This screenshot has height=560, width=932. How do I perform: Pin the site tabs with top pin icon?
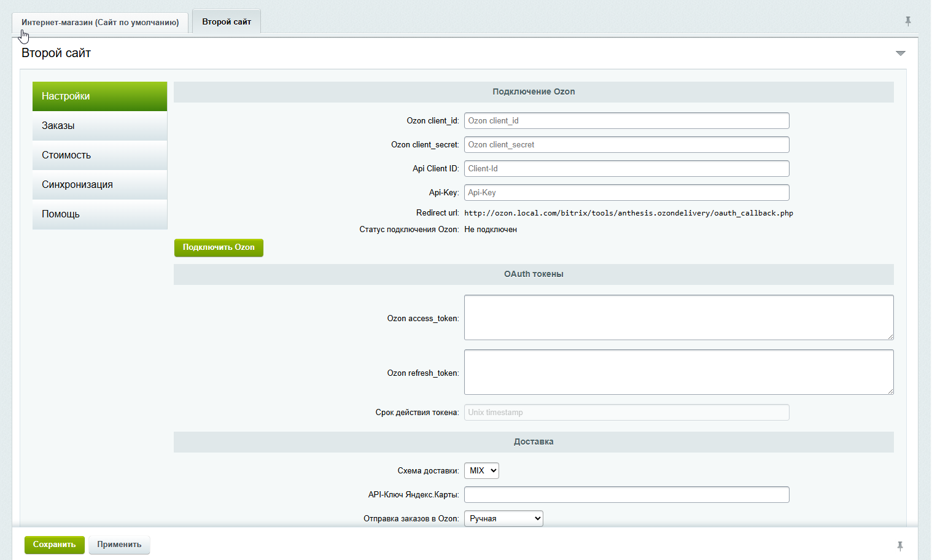click(908, 21)
